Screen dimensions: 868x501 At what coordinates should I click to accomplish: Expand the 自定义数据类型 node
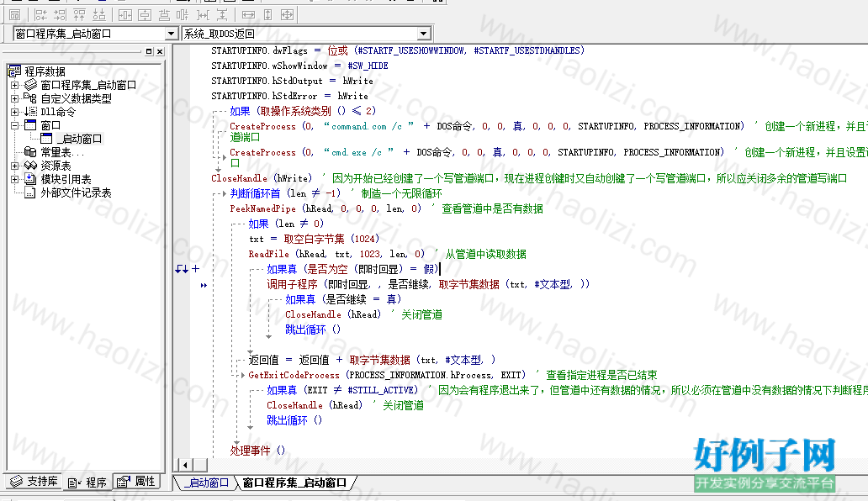pyautogui.click(x=15, y=98)
